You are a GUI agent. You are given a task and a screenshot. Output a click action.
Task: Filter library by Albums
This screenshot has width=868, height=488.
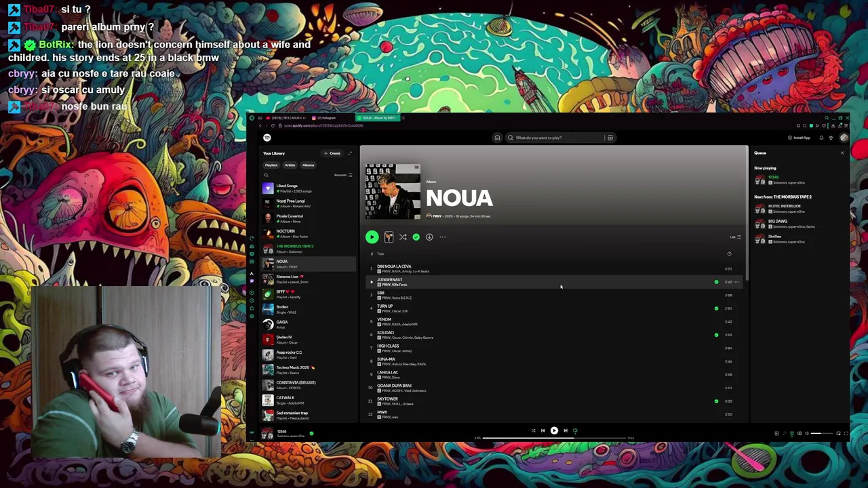tap(308, 165)
